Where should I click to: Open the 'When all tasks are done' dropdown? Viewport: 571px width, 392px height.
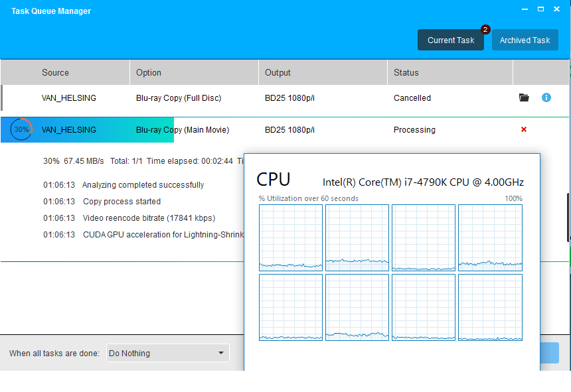167,353
